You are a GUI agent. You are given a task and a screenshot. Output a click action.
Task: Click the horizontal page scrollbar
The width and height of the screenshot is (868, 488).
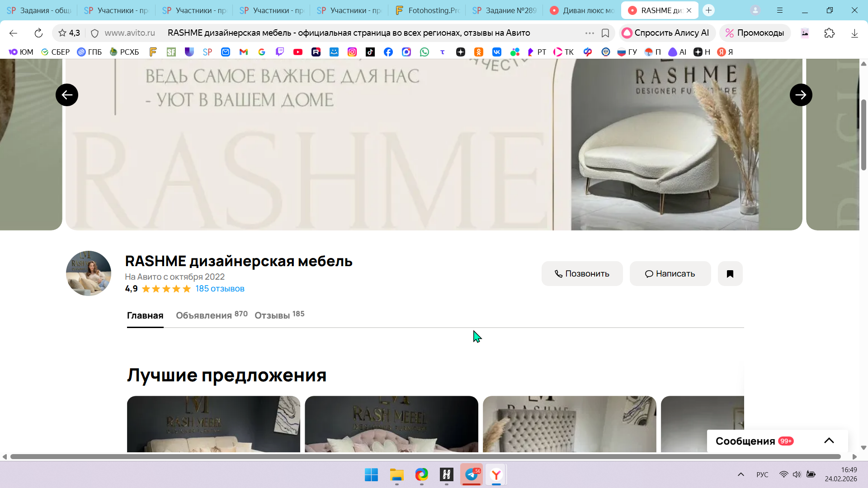coord(425,457)
